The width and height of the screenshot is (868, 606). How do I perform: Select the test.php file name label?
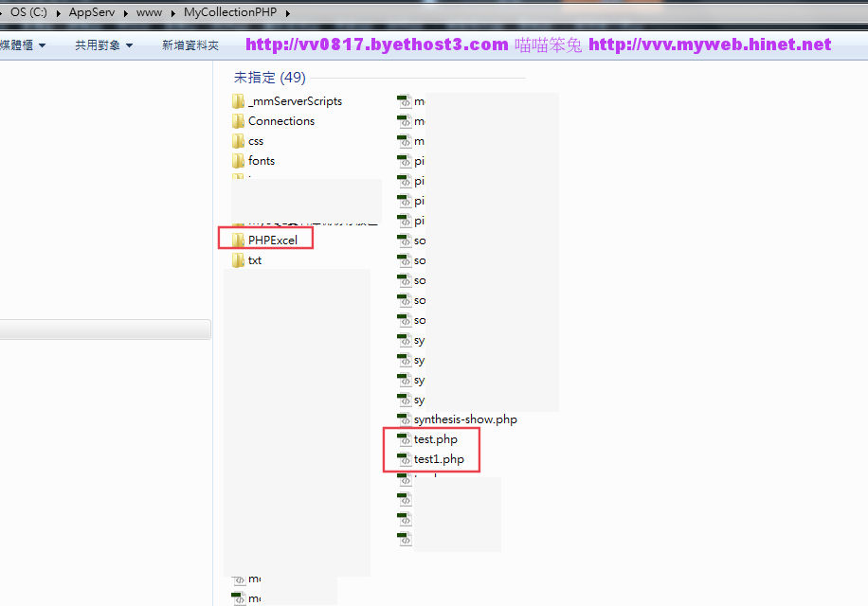pos(436,439)
